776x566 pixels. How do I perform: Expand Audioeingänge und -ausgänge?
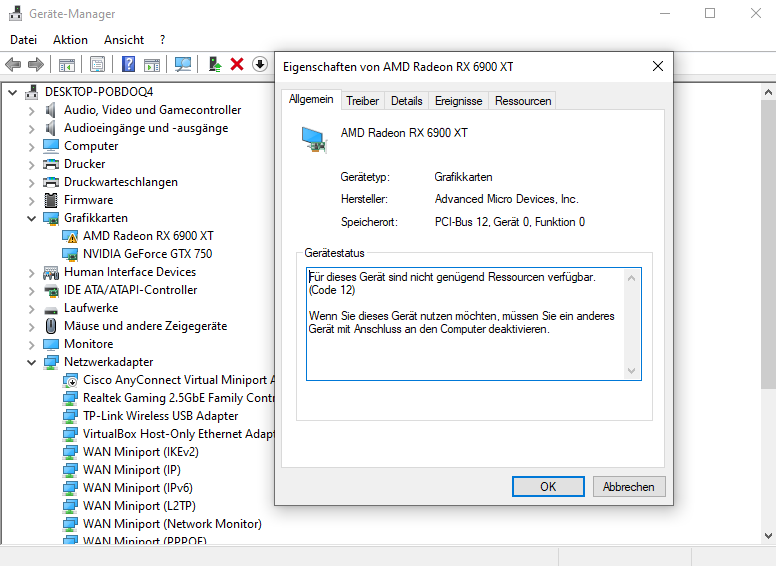(32, 129)
